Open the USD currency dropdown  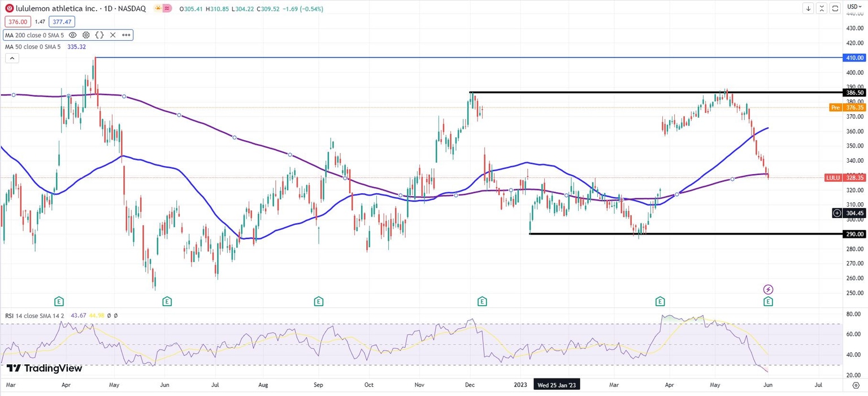click(854, 6)
